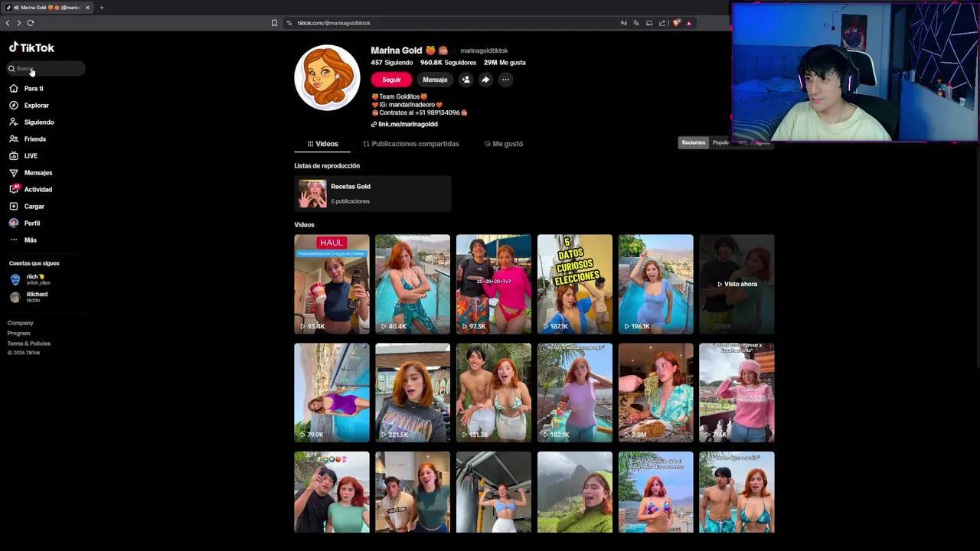Open a new browser tab
The width and height of the screenshot is (980, 551).
(x=101, y=8)
